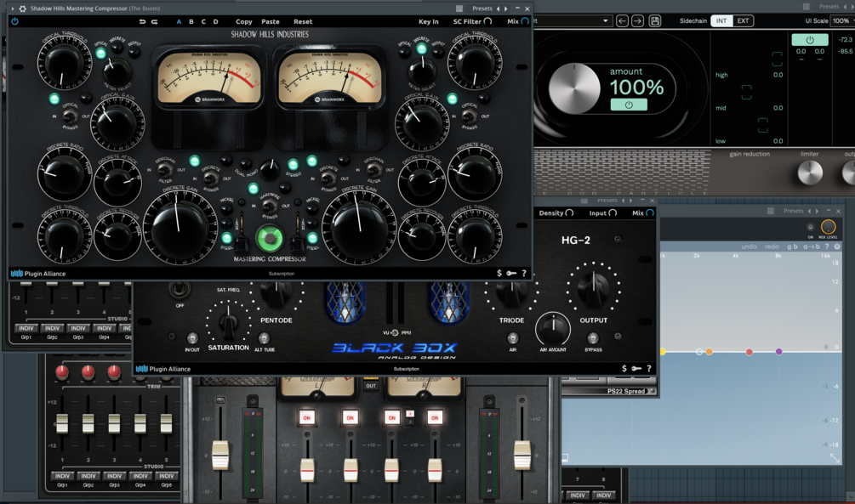Expand Shadow Hills window menu arrow

13,8
